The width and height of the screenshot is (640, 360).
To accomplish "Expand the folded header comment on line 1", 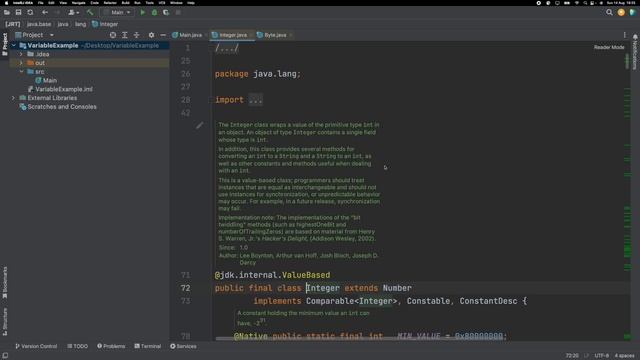I will coord(227,48).
